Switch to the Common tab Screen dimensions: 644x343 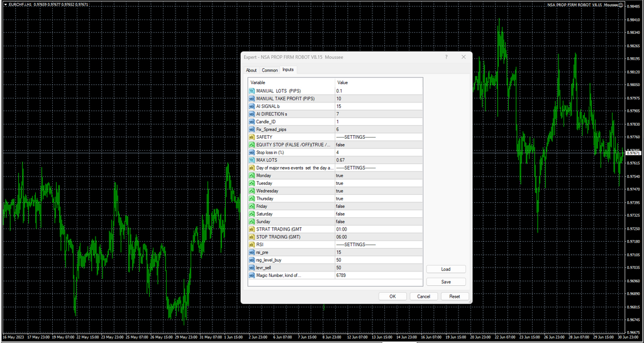pos(270,70)
